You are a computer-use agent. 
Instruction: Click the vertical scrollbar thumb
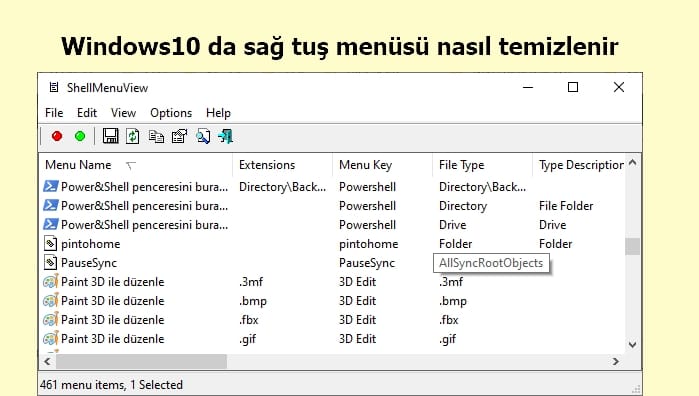(633, 246)
